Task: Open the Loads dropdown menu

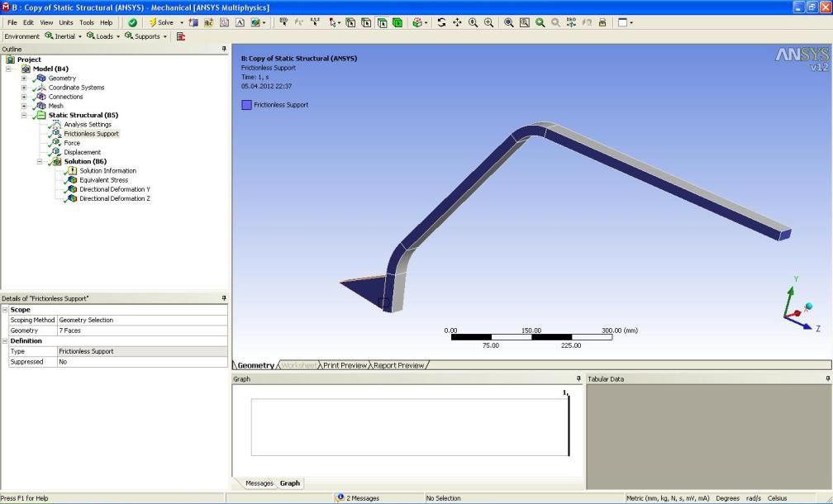Action: click(x=100, y=36)
